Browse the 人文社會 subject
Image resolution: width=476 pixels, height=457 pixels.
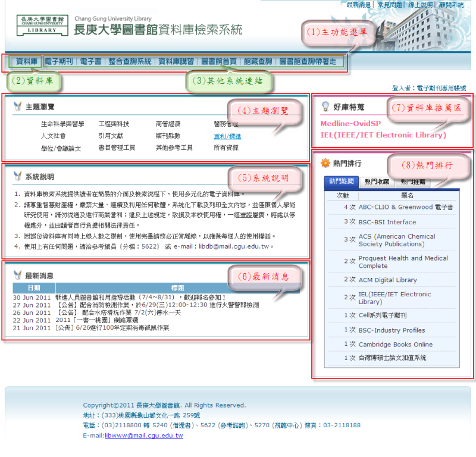(54, 136)
